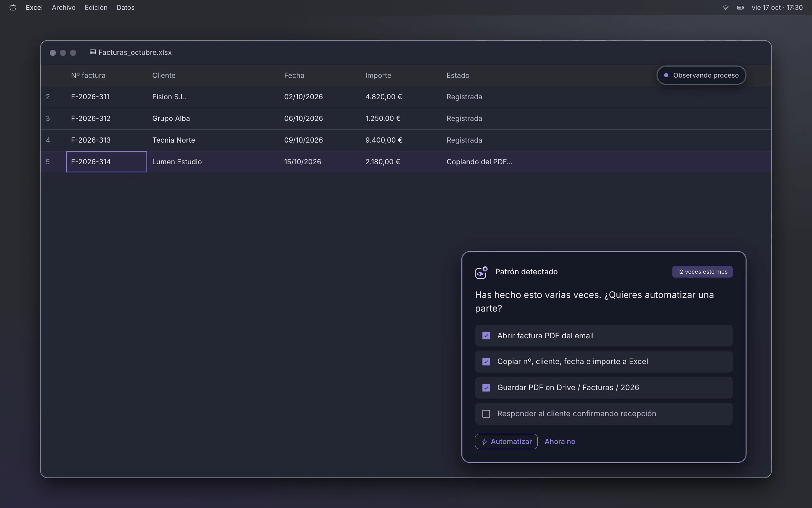Click the Cliente column header
The height and width of the screenshot is (508, 812).
click(x=164, y=76)
